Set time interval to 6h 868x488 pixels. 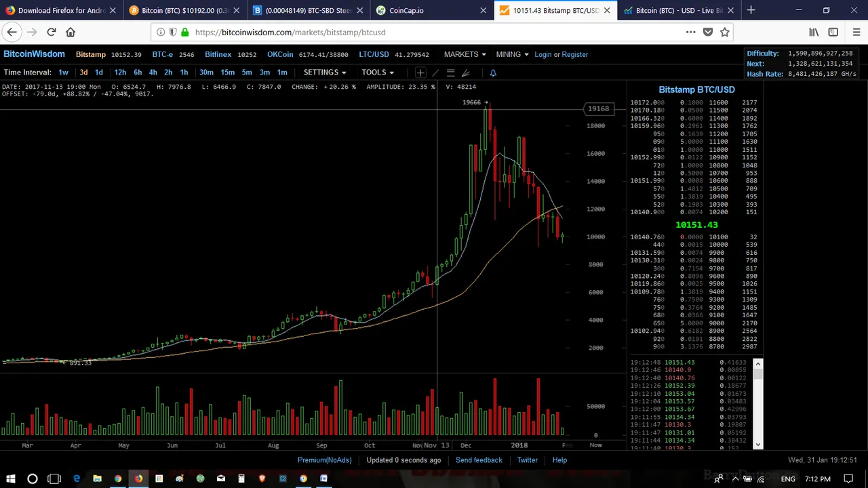(138, 73)
